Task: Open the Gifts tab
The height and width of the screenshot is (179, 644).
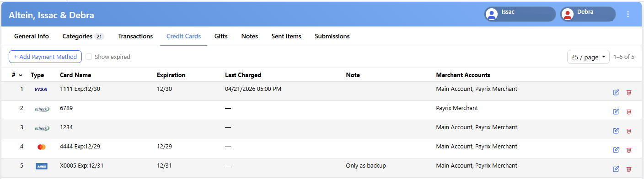Action: (221, 36)
